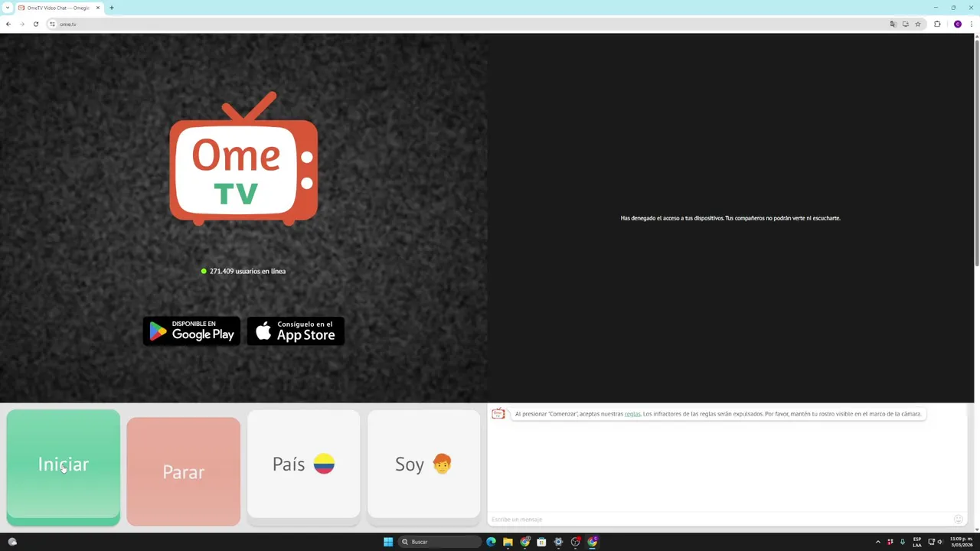Reload the page with refresh icon
This screenshot has height=551, width=980.
(x=35, y=24)
